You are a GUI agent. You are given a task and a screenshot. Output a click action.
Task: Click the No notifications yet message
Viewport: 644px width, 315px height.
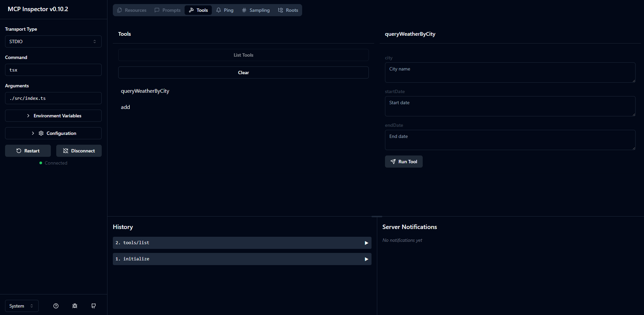[x=402, y=240]
